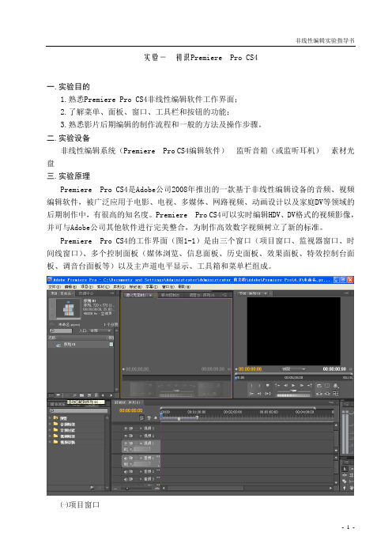Click the jog wheel strip in program monitor
The height and width of the screenshot is (555, 392).
tap(294, 395)
